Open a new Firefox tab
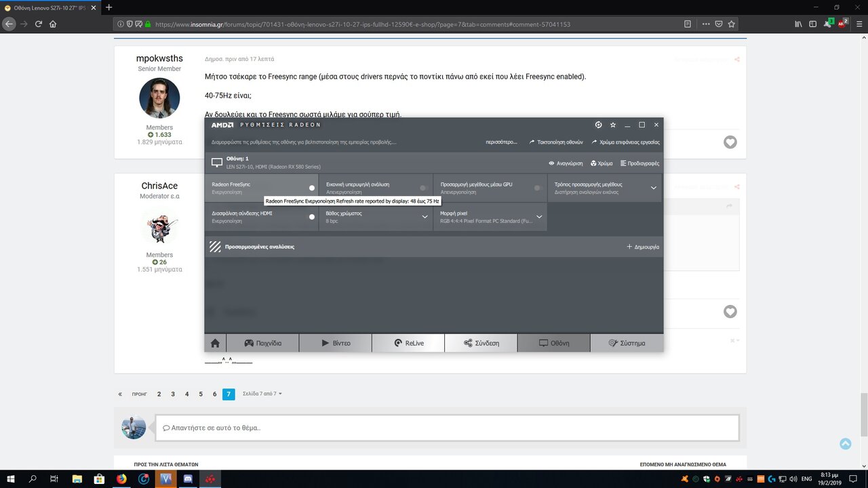 pyautogui.click(x=108, y=7)
